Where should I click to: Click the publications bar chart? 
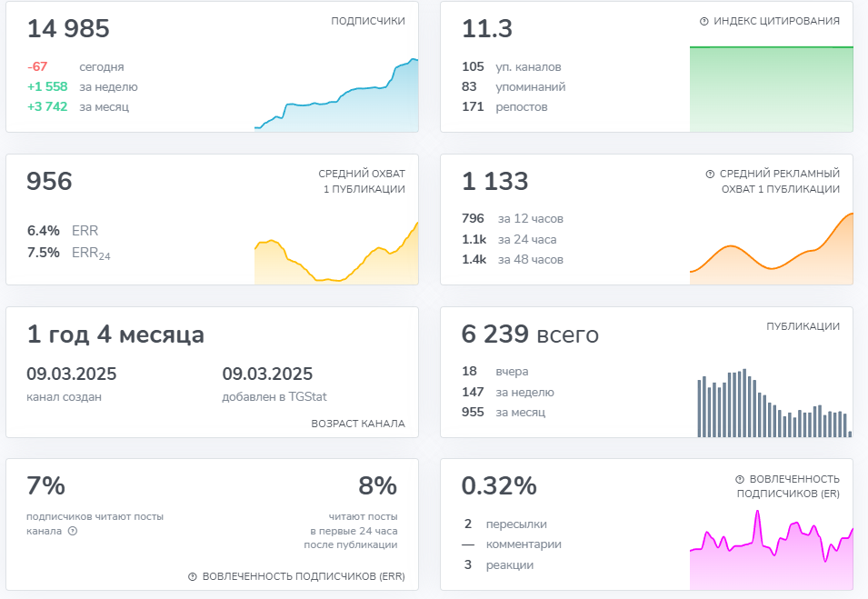774,403
